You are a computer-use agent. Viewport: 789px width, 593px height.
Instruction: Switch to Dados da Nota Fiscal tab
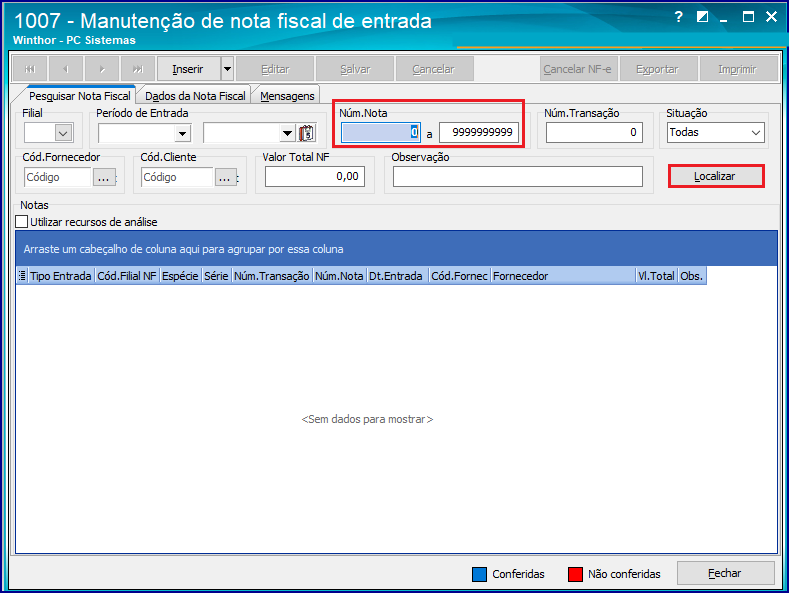(195, 96)
